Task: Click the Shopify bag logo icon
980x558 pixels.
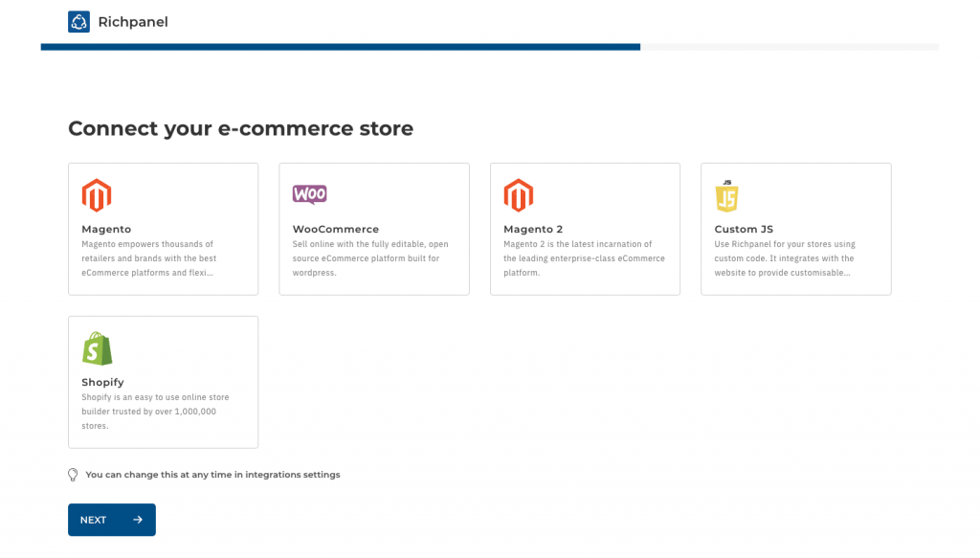Action: tap(97, 347)
